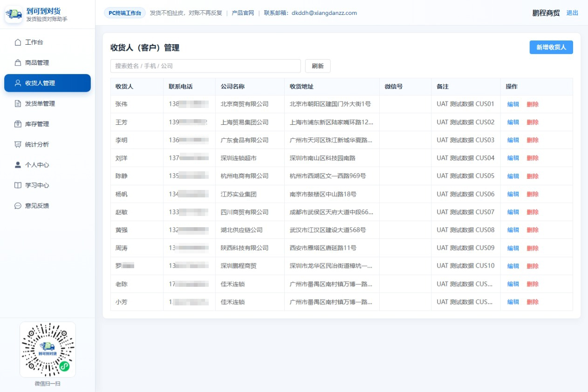Edit the 陈静 row
The height and width of the screenshot is (392, 588).
pos(513,176)
